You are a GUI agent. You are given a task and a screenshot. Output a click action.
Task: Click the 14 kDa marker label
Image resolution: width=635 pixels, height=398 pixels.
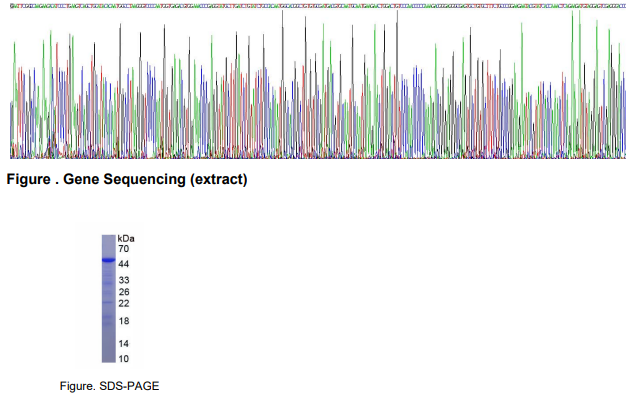(x=124, y=343)
